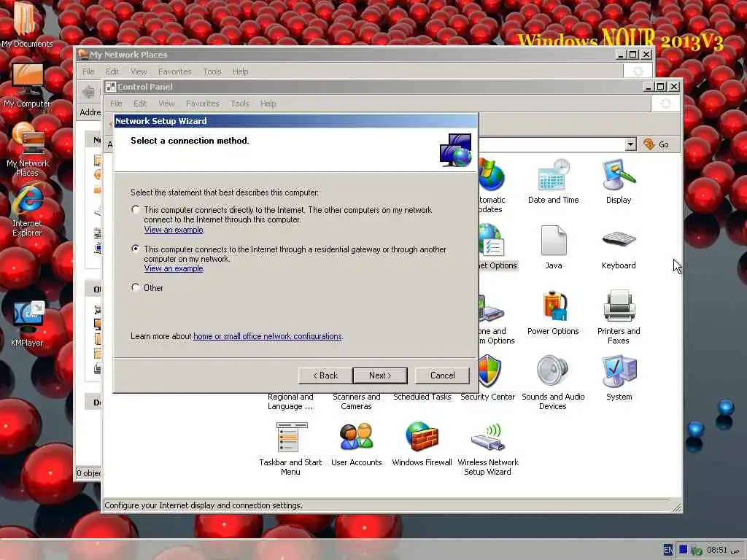
Task: Click the blue square tray icon
Action: [x=683, y=550]
